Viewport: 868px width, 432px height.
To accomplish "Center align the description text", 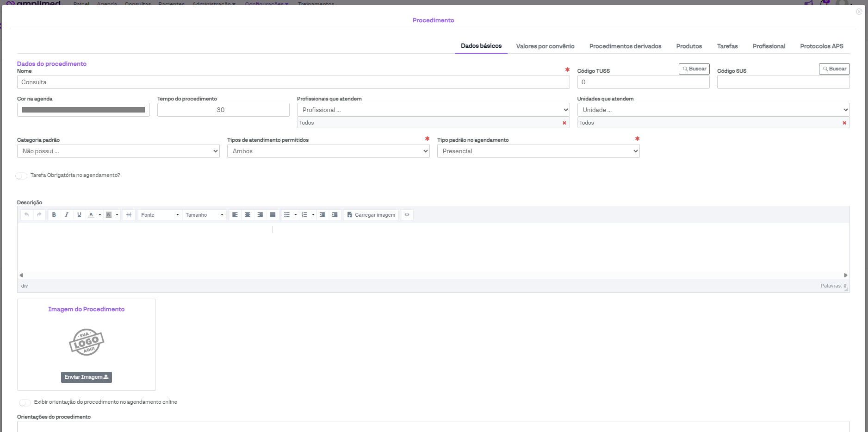I will tap(248, 215).
